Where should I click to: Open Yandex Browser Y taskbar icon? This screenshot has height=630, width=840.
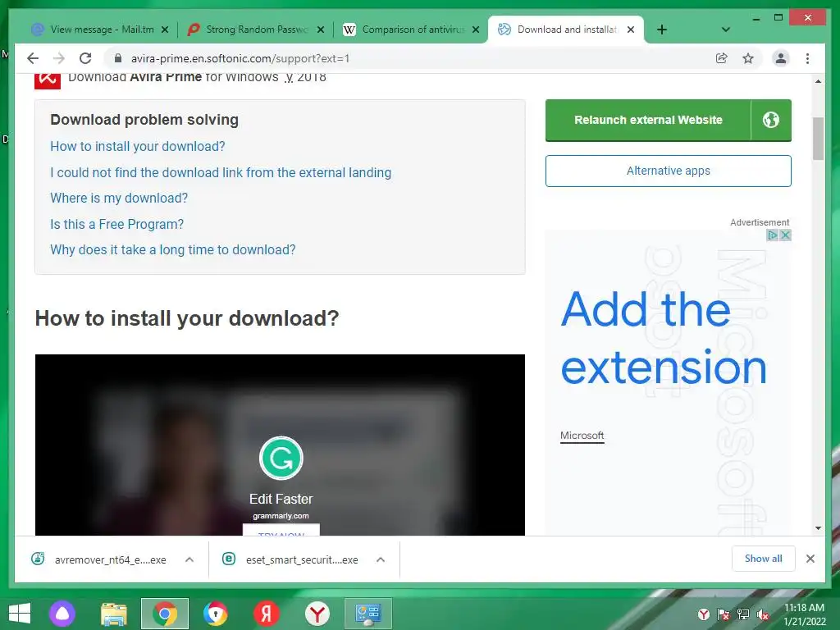pos(317,614)
